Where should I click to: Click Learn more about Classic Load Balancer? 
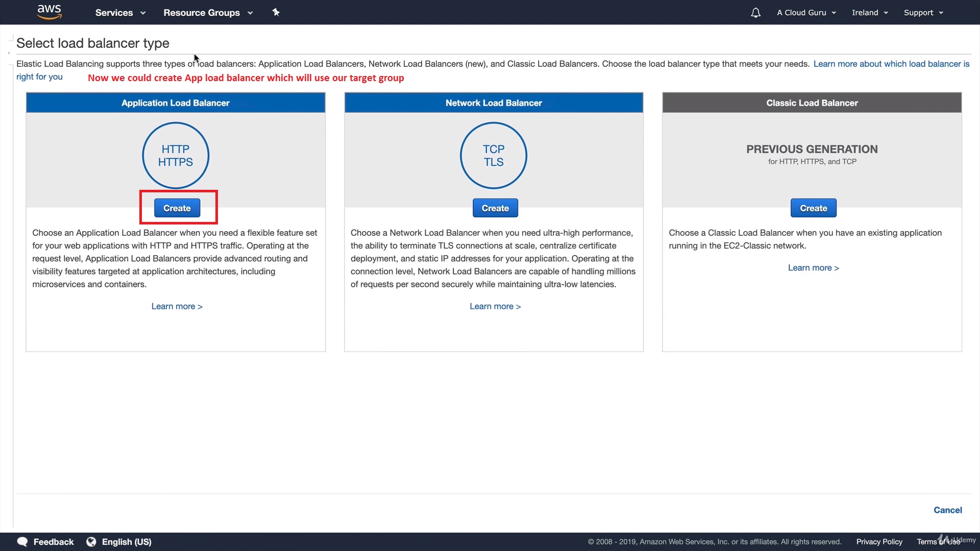(813, 267)
